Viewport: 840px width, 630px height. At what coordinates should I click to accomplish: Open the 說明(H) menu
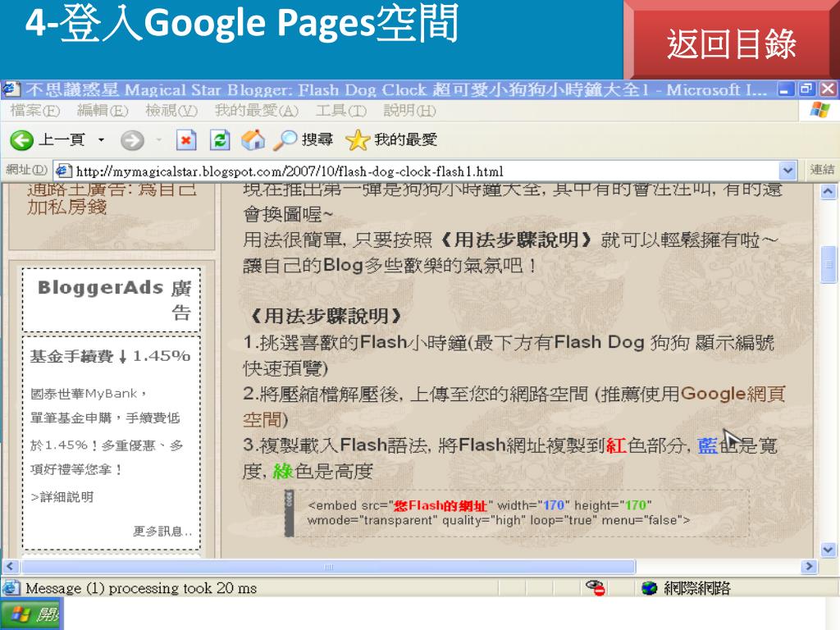pyautogui.click(x=409, y=111)
